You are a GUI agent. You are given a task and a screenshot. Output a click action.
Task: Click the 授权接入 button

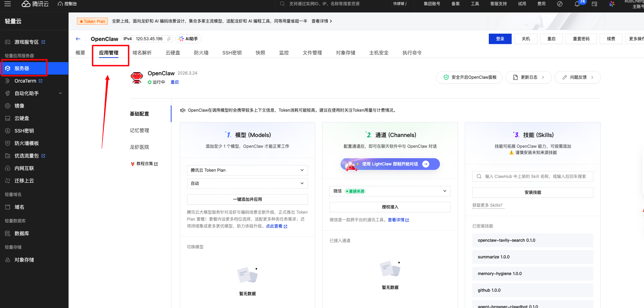(390, 207)
